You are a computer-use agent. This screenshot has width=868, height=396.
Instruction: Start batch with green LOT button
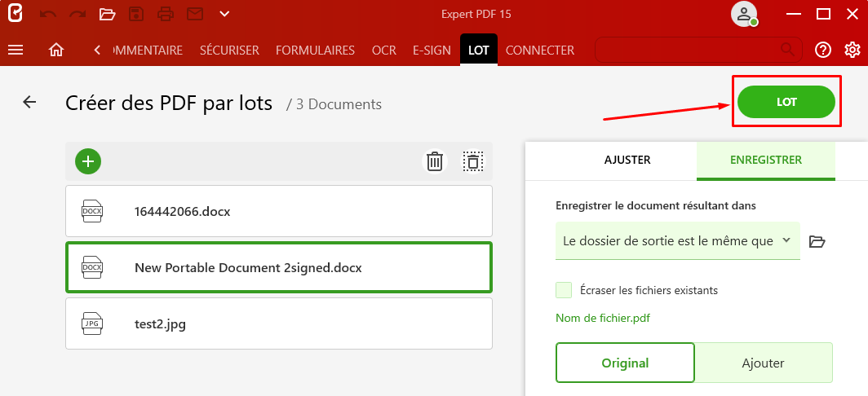[786, 102]
